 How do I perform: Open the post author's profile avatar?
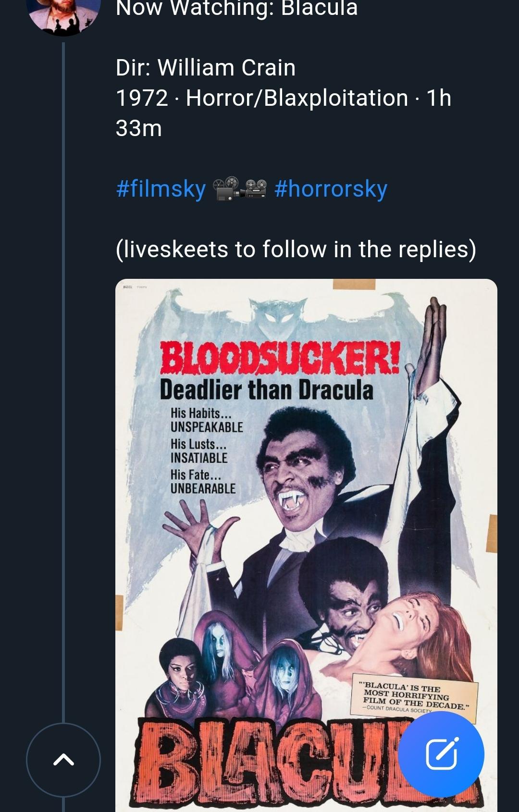coord(63,12)
